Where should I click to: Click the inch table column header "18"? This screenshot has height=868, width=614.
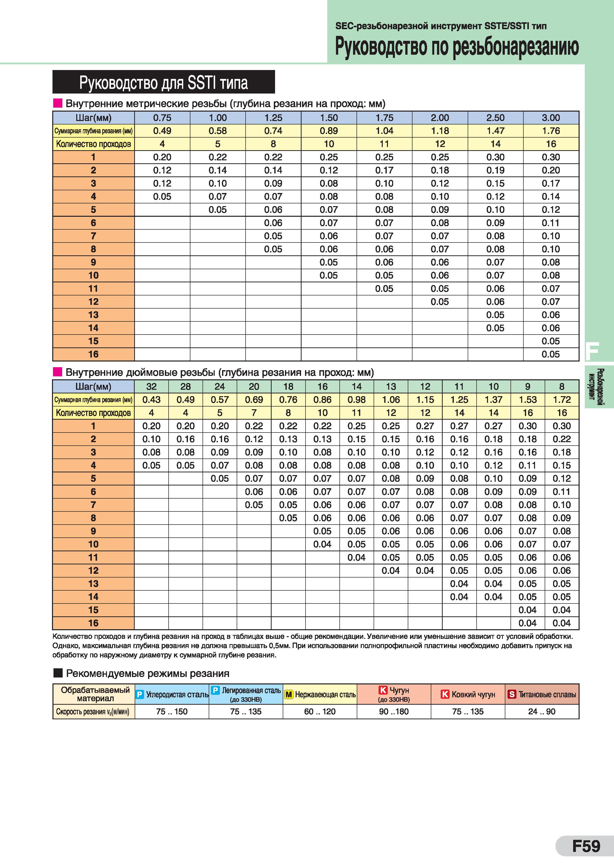coord(288,386)
